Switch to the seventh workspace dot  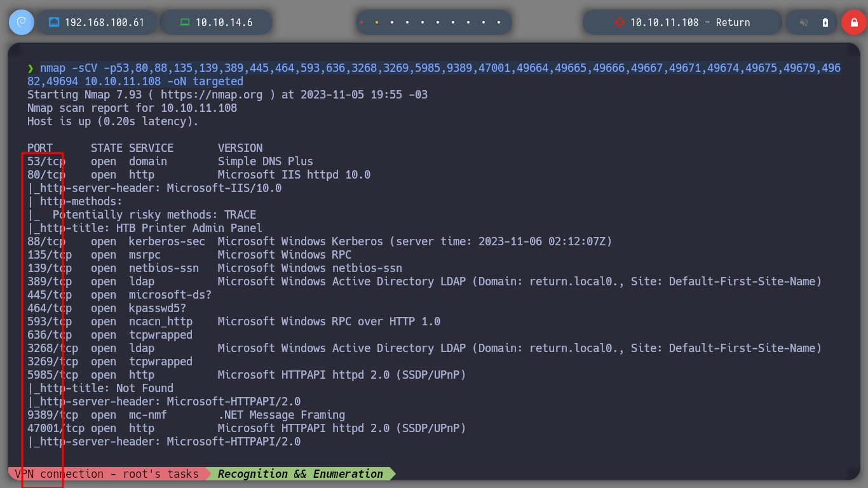(453, 22)
